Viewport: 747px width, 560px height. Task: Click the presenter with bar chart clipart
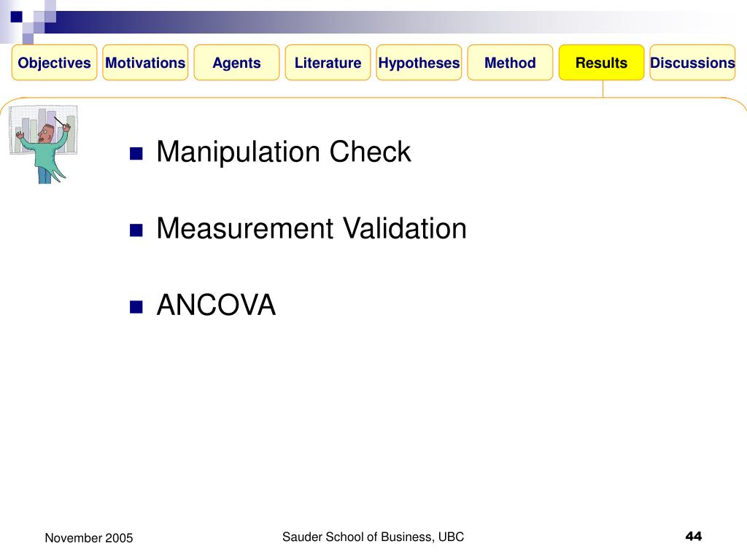point(43,144)
